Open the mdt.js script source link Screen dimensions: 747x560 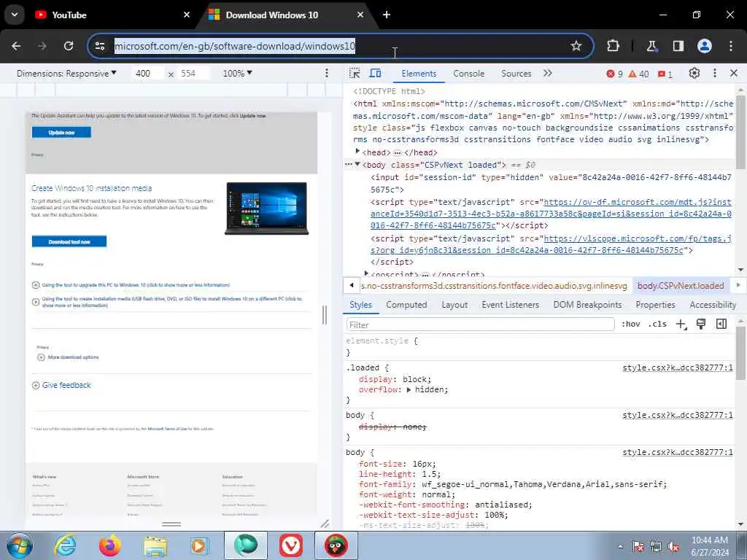point(551,214)
